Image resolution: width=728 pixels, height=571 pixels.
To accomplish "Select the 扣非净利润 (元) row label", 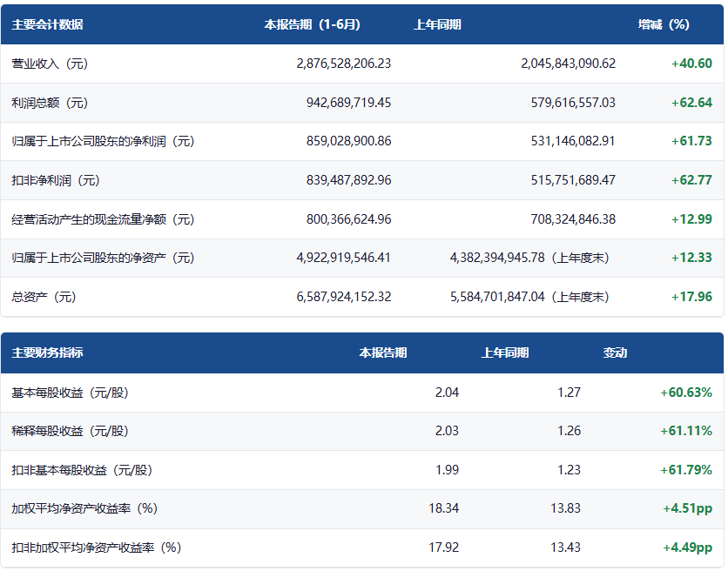I will (56, 180).
